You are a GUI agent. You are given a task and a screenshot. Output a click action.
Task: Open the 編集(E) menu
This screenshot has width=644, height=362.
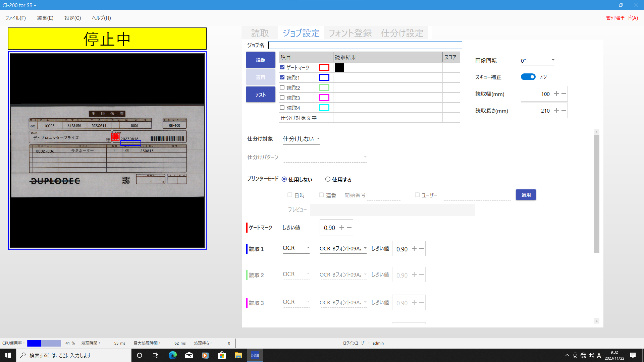pos(45,18)
